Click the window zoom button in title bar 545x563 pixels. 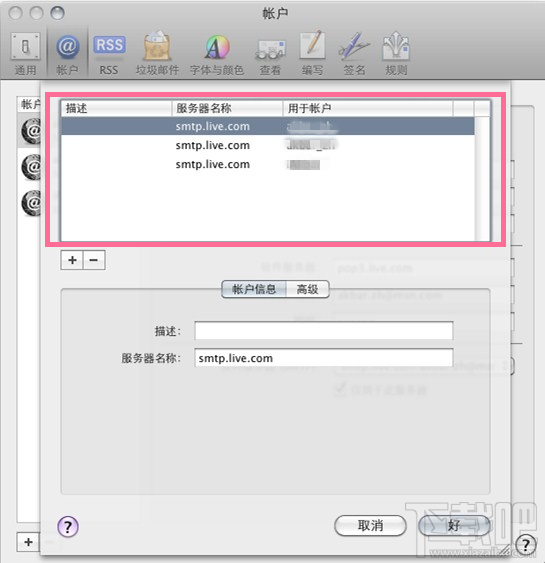[57, 13]
